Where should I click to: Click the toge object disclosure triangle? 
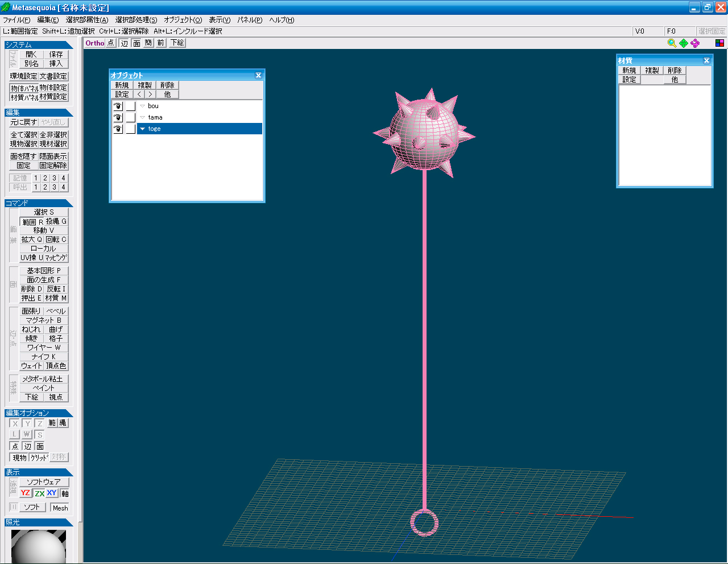tap(142, 129)
